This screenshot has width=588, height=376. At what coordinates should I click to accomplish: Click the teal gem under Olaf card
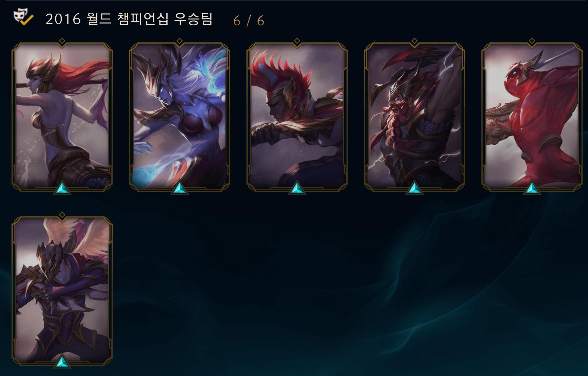coord(415,187)
